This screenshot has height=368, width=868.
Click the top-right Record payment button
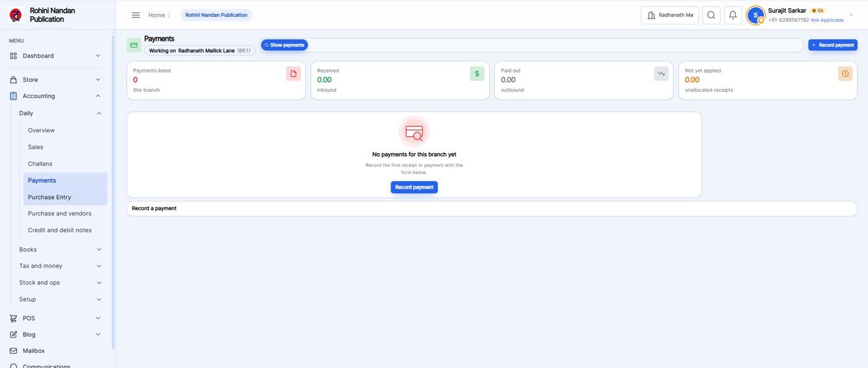tap(833, 45)
